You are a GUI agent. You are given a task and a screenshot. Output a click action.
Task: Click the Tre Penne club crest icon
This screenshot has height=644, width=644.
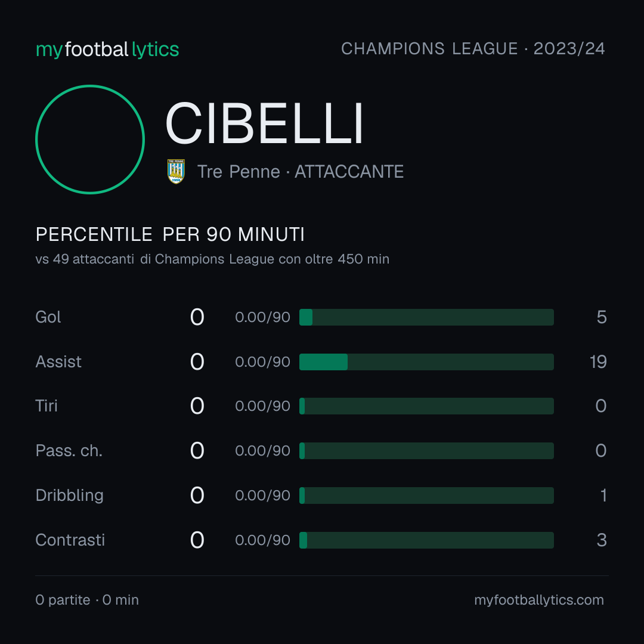(x=176, y=171)
